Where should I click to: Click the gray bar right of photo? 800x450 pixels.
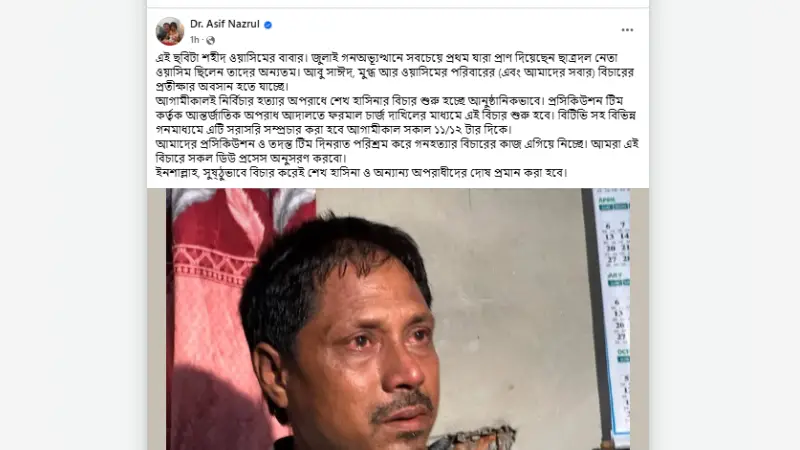(x=639, y=319)
